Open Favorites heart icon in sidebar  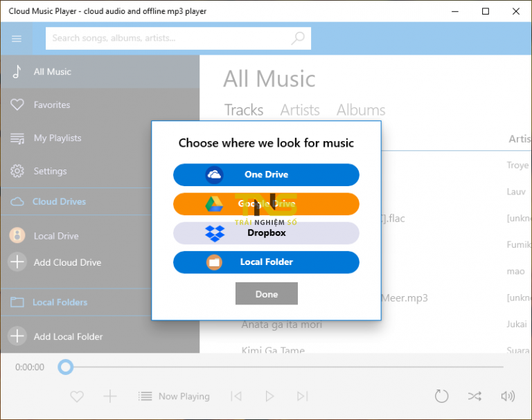coord(17,104)
